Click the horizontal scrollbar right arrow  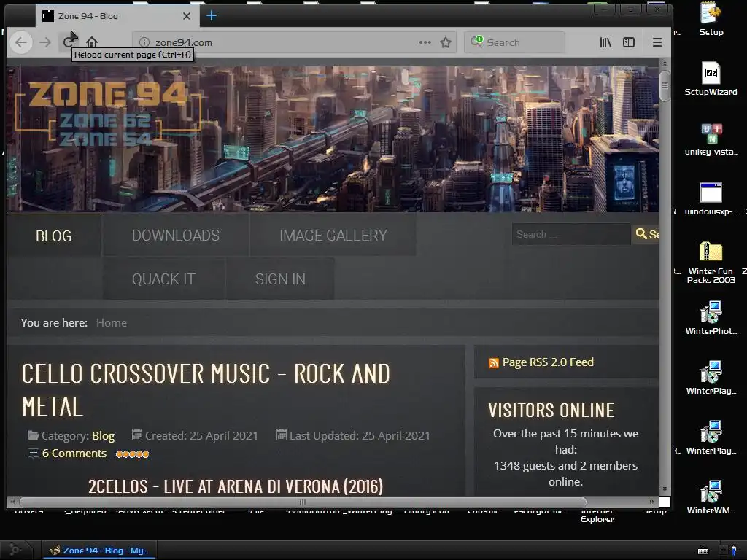651,502
